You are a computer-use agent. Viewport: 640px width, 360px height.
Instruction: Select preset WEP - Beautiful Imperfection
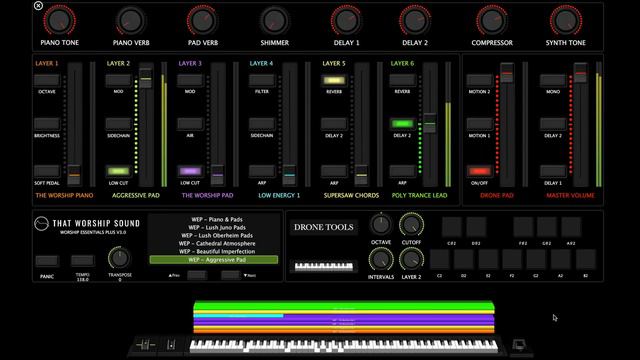tap(216, 251)
